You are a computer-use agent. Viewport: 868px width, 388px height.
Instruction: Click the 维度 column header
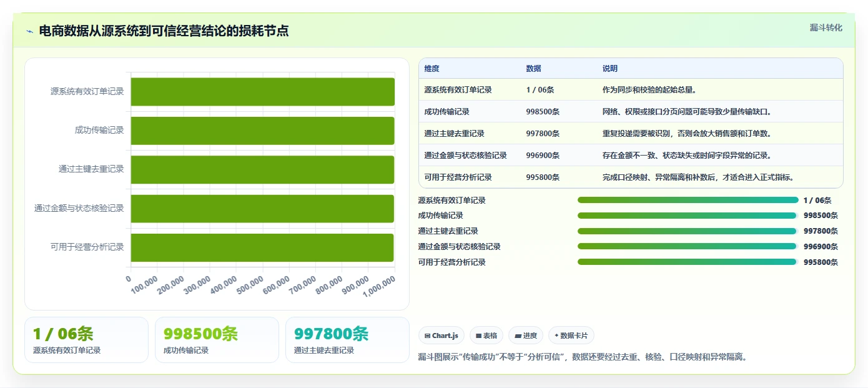click(x=432, y=69)
